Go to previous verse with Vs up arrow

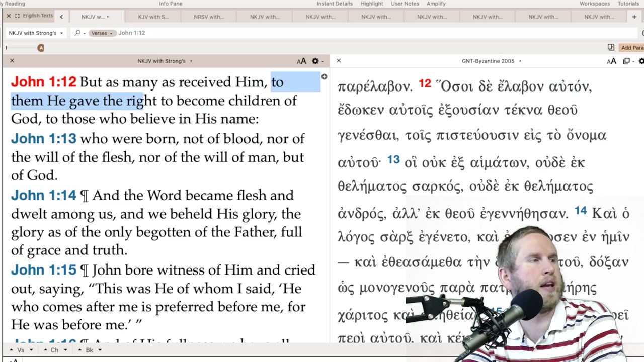[x=12, y=350]
